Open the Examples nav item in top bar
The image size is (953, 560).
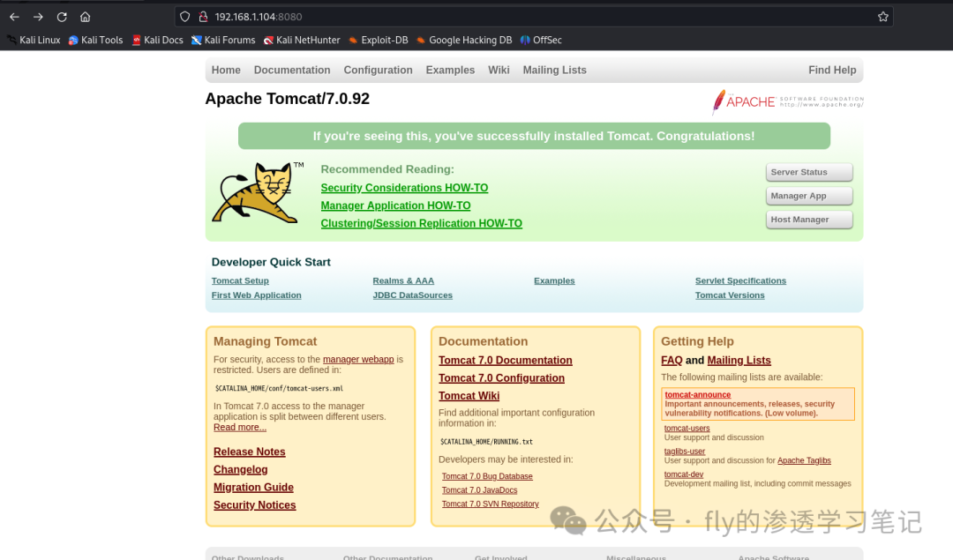pos(450,70)
